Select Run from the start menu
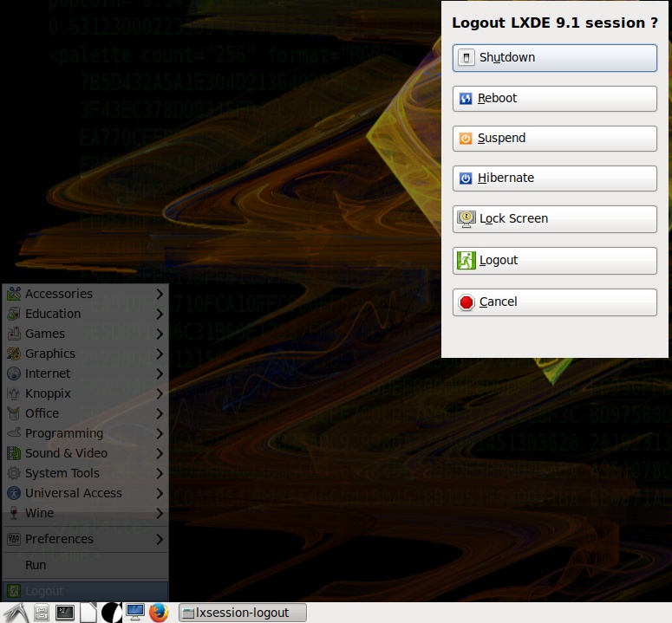The height and width of the screenshot is (623, 672). coord(85,565)
